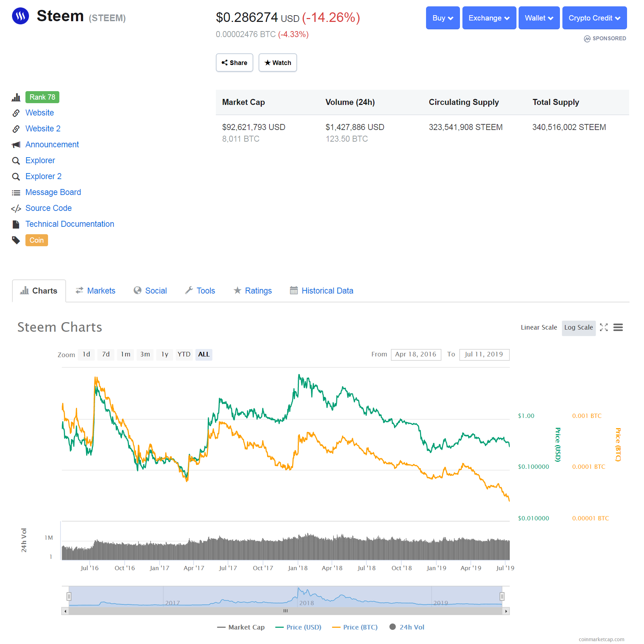Set chart zoom to 3m
The image size is (644, 644).
(145, 354)
